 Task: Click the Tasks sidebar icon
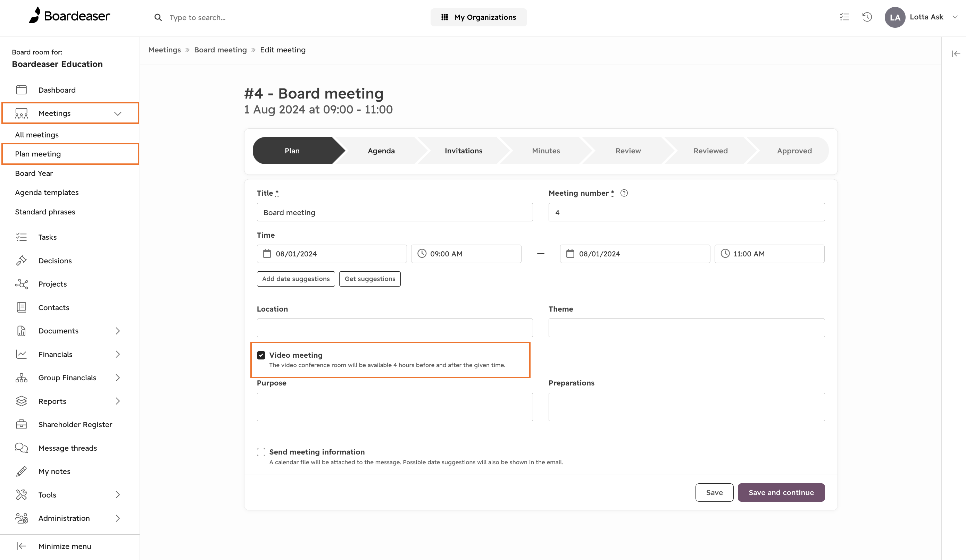click(x=22, y=237)
